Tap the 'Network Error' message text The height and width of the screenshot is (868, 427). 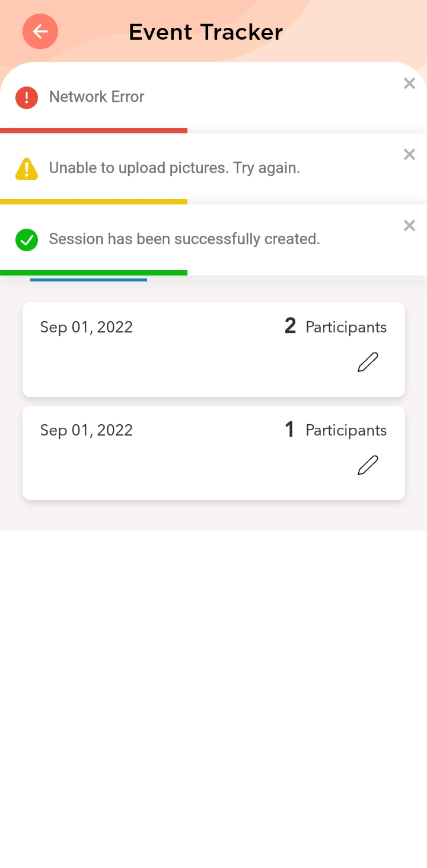[97, 97]
